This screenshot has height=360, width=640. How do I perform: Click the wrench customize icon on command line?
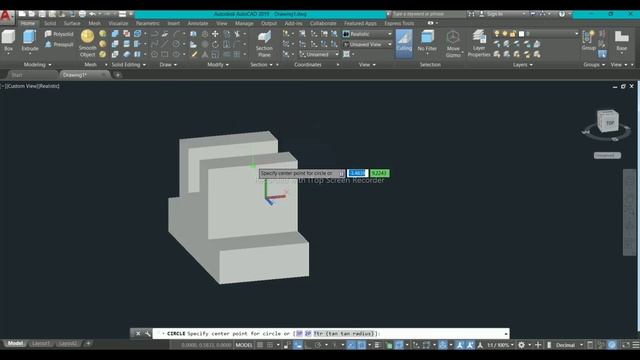(x=148, y=333)
